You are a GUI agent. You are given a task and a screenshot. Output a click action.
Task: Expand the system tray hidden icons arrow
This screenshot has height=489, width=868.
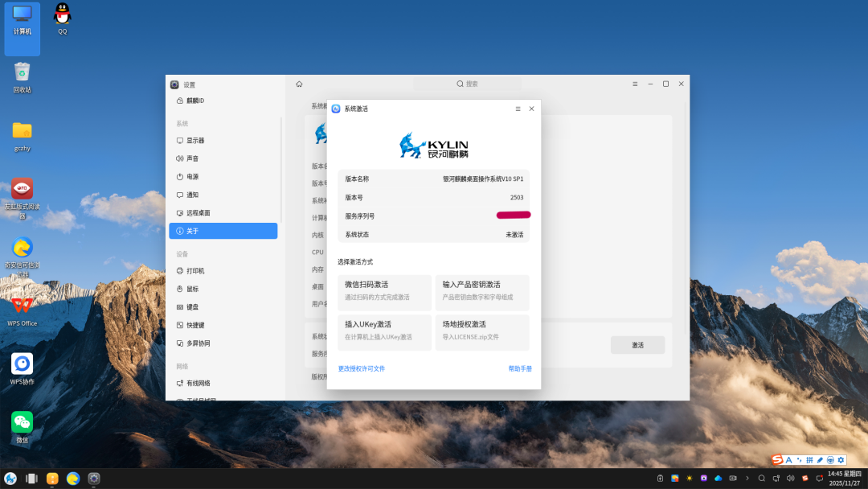pyautogui.click(x=747, y=478)
